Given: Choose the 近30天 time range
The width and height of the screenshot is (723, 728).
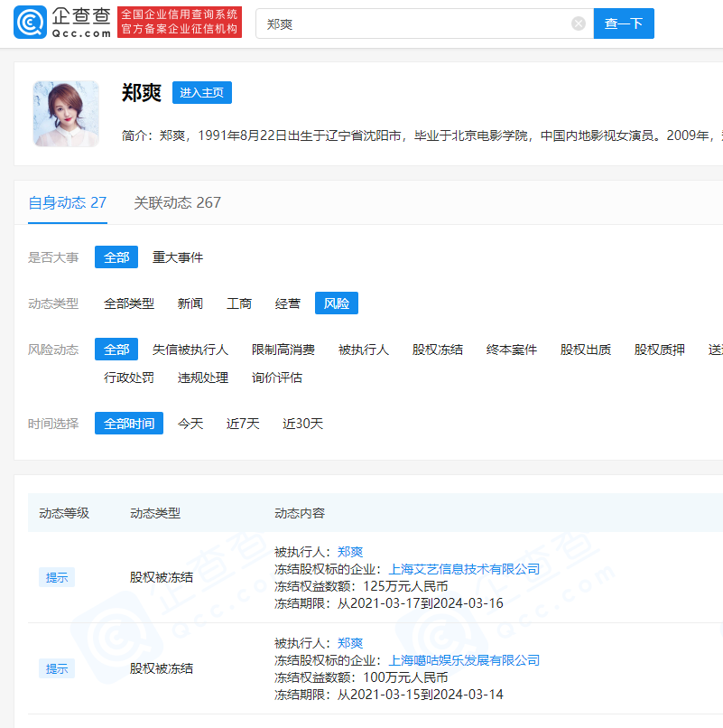Looking at the screenshot, I should click(x=302, y=423).
